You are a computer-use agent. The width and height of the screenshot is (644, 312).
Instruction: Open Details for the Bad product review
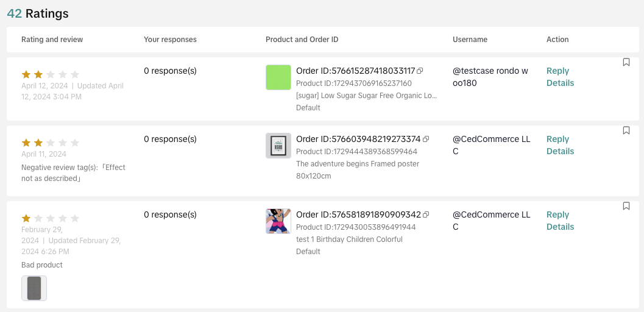point(560,227)
